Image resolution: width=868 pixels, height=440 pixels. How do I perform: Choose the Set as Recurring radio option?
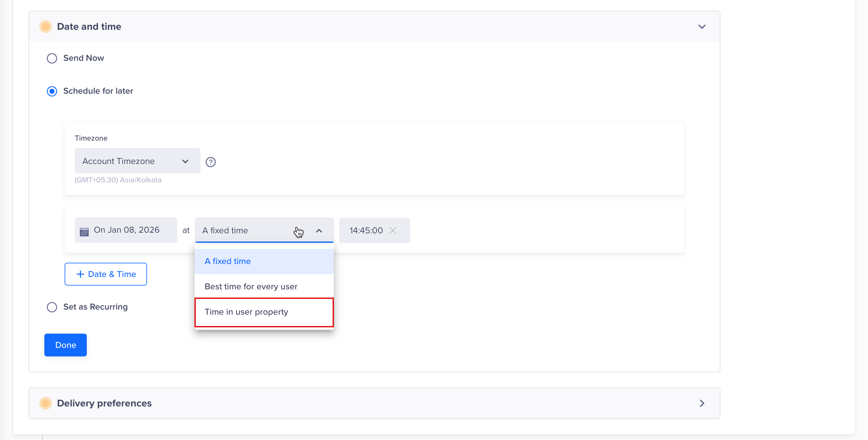pyautogui.click(x=52, y=307)
